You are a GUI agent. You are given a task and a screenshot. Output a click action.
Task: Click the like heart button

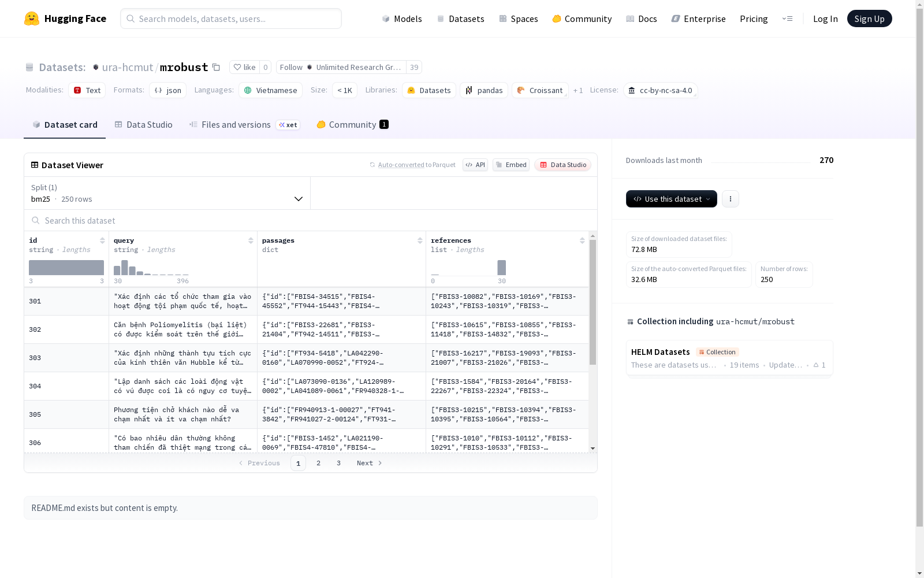coord(244,67)
